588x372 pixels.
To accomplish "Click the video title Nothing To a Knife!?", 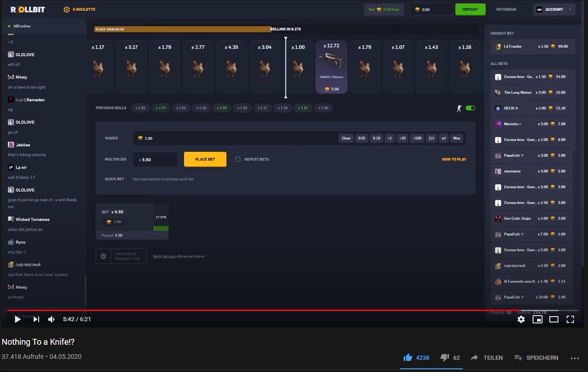I will tap(38, 342).
